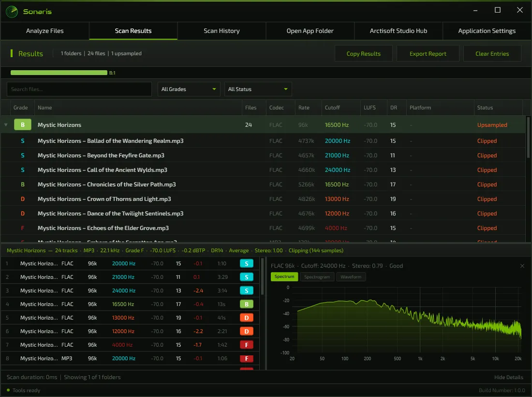Select Call of the Ancient Wylds.mp3 row
This screenshot has height=397, width=532.
click(263, 170)
